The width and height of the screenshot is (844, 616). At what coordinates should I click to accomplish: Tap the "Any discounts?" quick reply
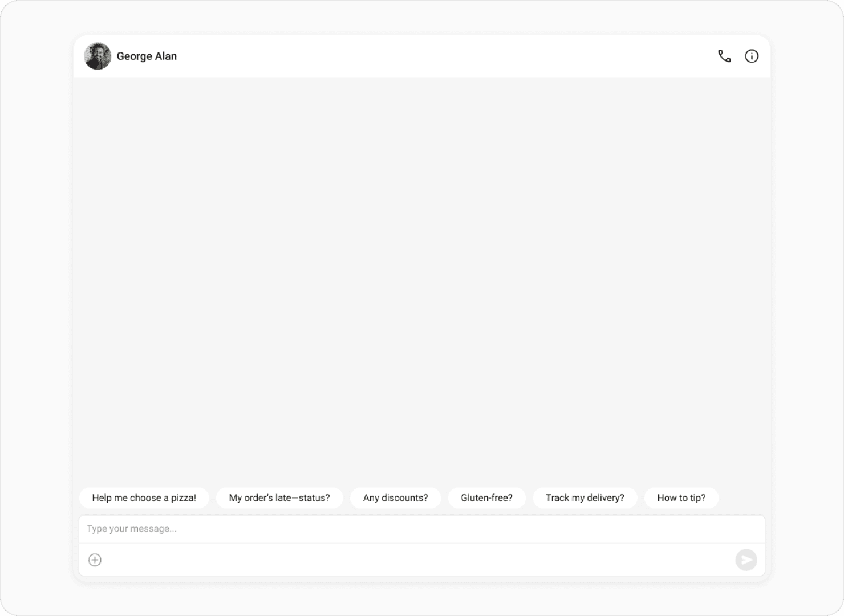point(395,498)
